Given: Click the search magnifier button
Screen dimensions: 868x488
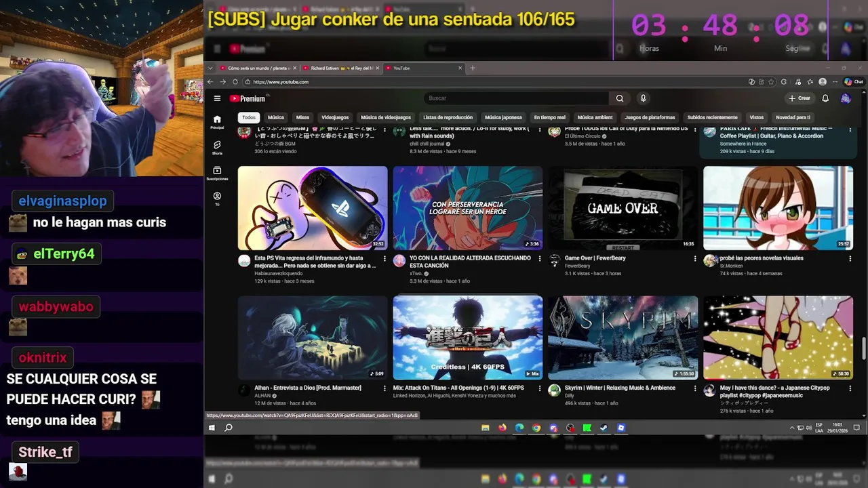Looking at the screenshot, I should point(619,98).
